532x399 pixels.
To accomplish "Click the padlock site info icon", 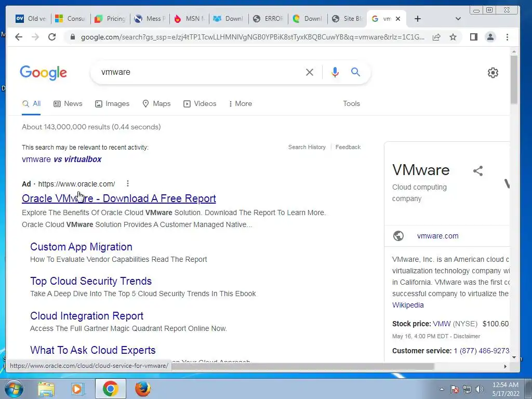I will pos(72,37).
